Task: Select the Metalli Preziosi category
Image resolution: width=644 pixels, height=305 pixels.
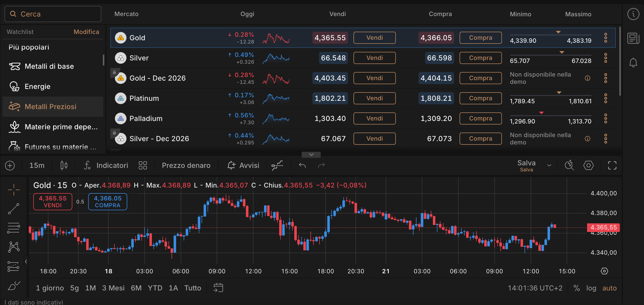Action: [x=53, y=107]
